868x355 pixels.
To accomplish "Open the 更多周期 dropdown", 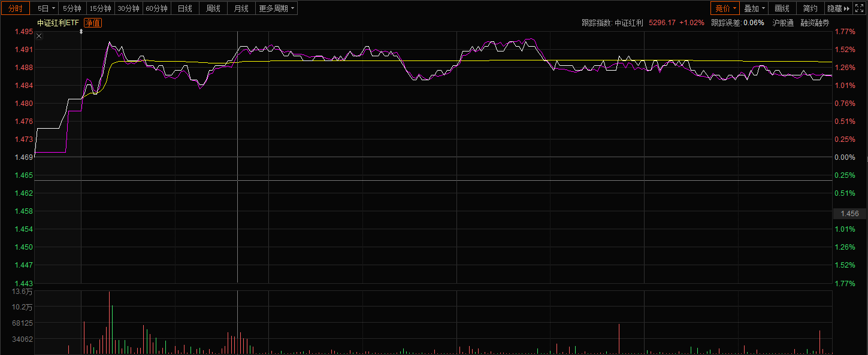I will [x=277, y=8].
